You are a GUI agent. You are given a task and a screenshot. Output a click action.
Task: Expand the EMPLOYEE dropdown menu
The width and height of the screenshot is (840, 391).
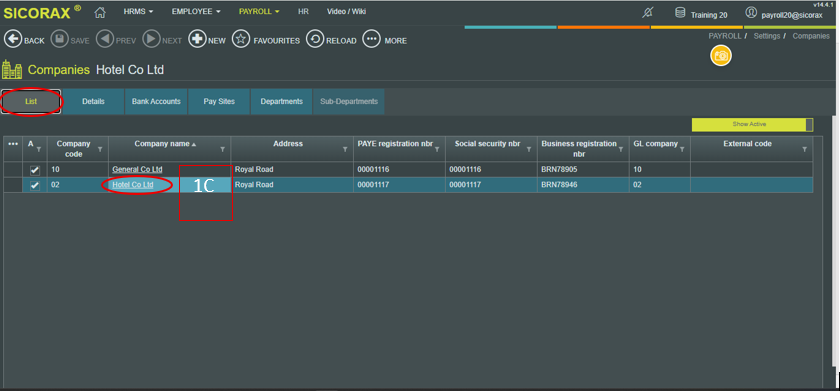pos(196,11)
